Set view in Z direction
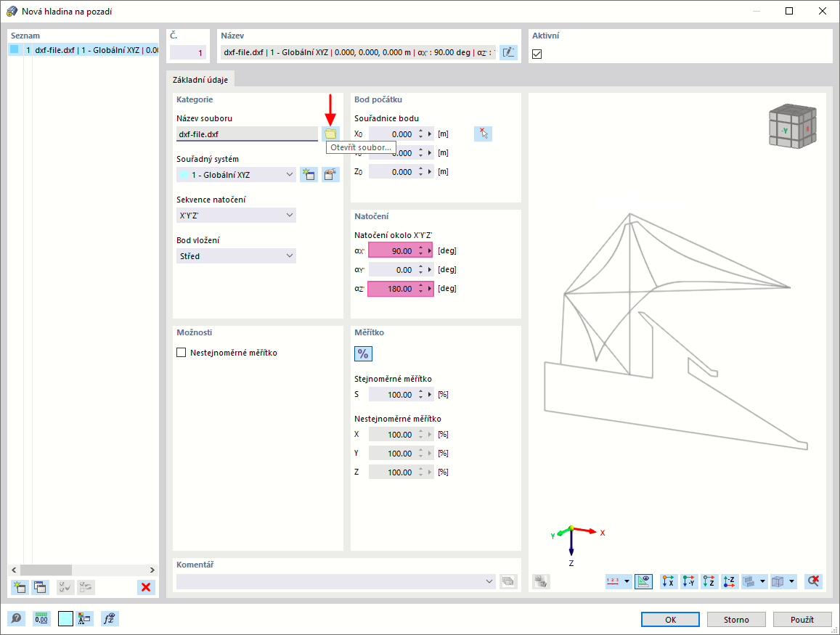 [709, 581]
